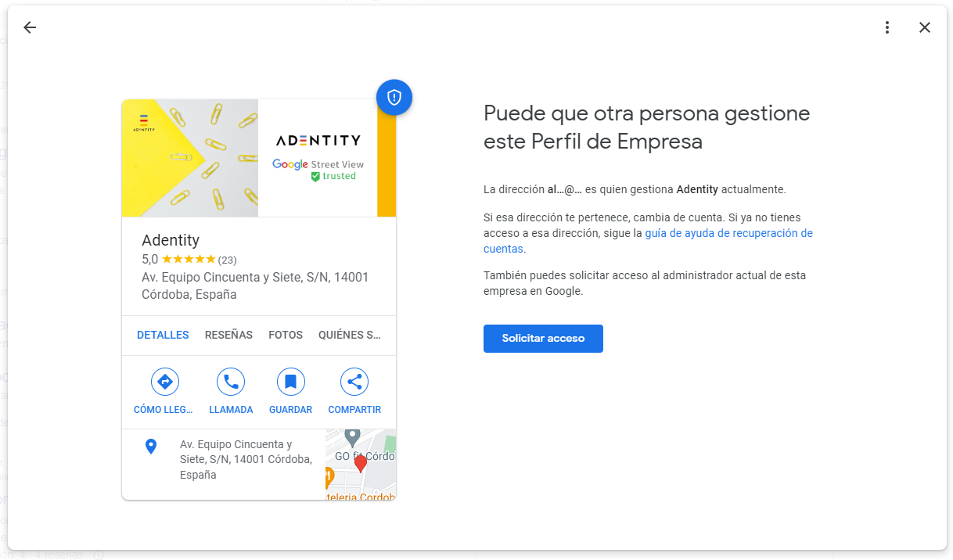
Task: Click the yellow paperclips cover photo
Action: coord(190,158)
